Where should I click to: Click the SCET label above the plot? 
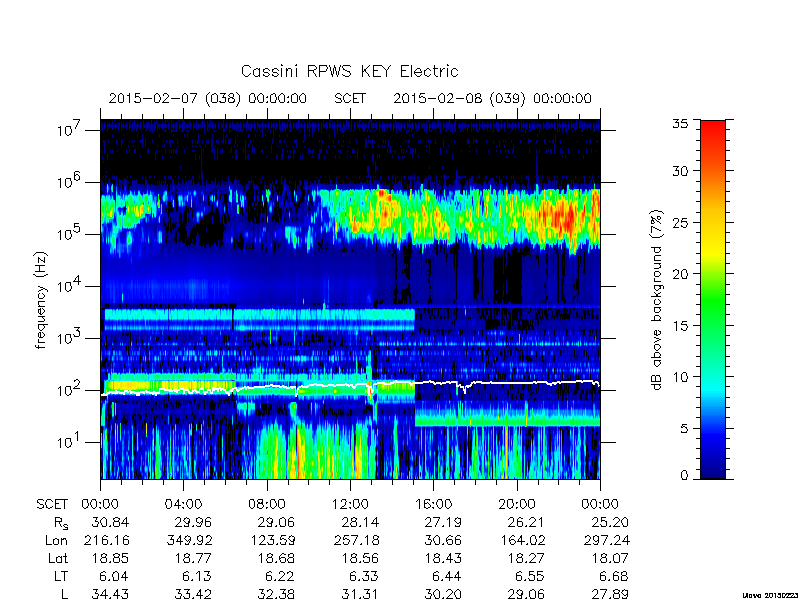350,98
